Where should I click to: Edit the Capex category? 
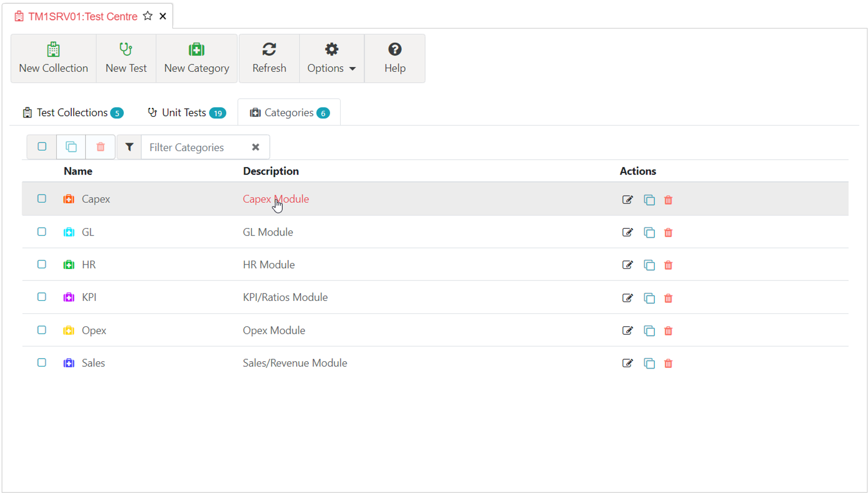click(627, 200)
